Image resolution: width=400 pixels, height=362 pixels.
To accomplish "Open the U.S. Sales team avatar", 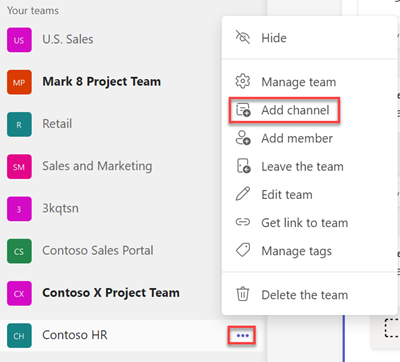I will tap(19, 40).
